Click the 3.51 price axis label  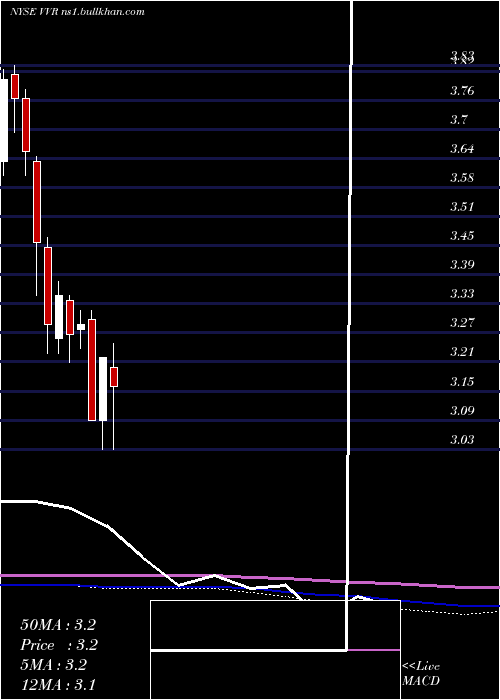coord(462,207)
